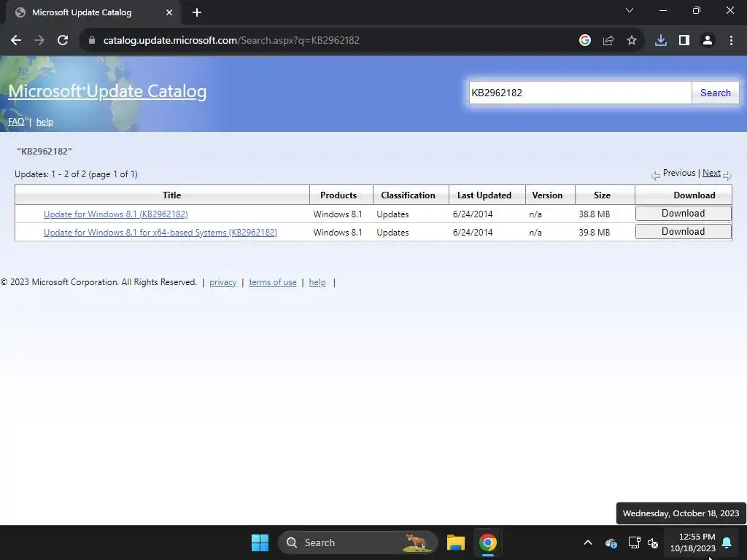Open the network display tray icon
Image resolution: width=747 pixels, height=560 pixels.
(634, 542)
